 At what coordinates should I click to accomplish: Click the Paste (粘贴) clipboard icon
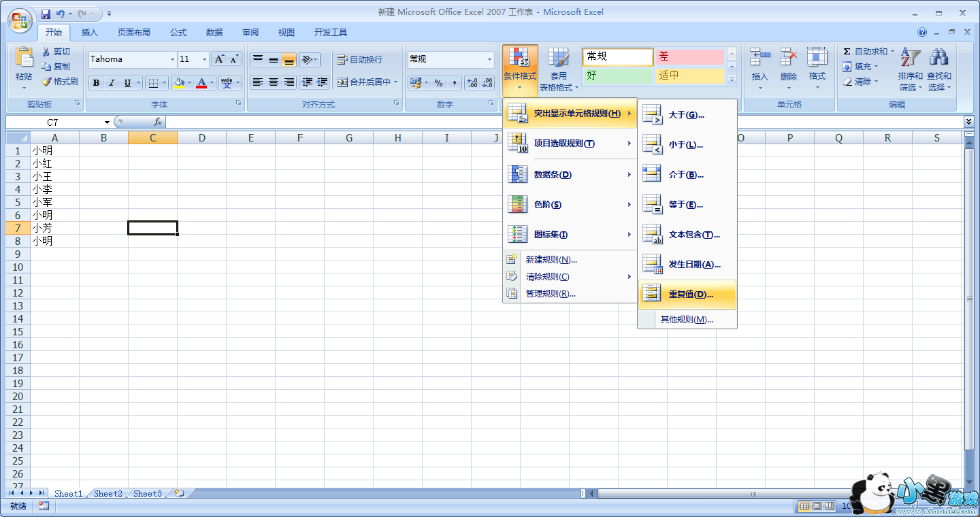[x=24, y=60]
